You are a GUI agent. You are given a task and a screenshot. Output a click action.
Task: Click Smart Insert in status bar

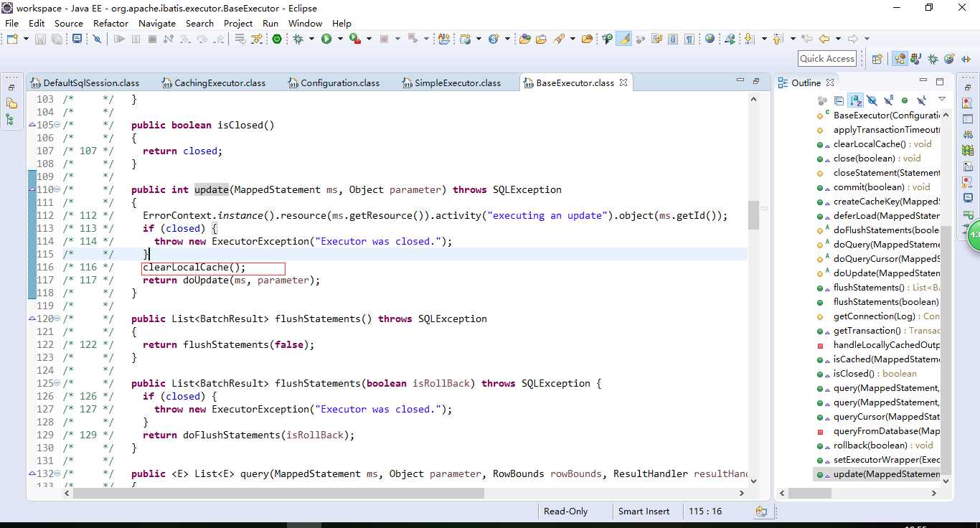pos(644,511)
